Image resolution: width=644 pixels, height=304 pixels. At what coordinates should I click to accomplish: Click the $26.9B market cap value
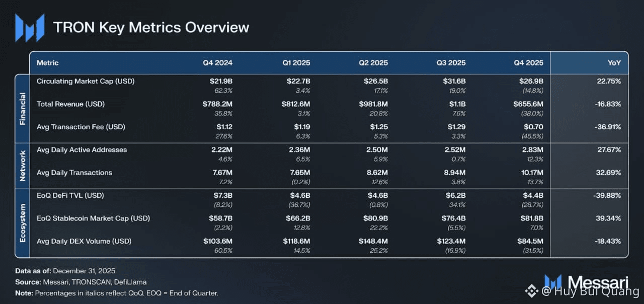click(531, 81)
